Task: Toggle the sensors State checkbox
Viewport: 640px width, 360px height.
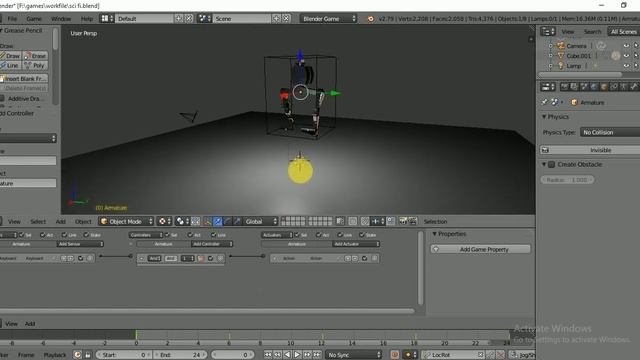Action: (86, 235)
